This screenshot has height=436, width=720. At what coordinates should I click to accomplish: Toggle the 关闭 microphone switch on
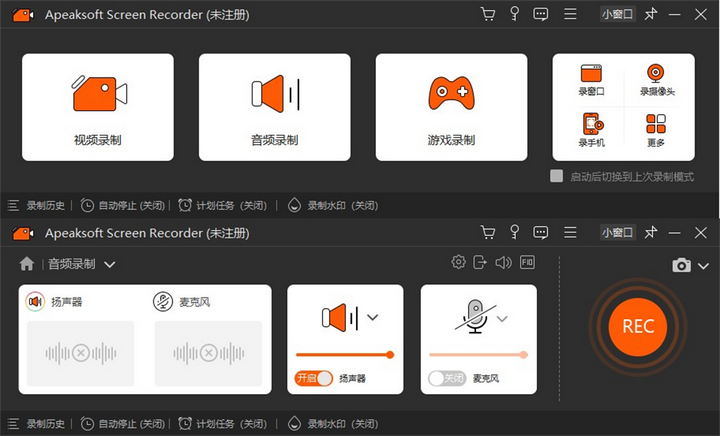point(447,378)
